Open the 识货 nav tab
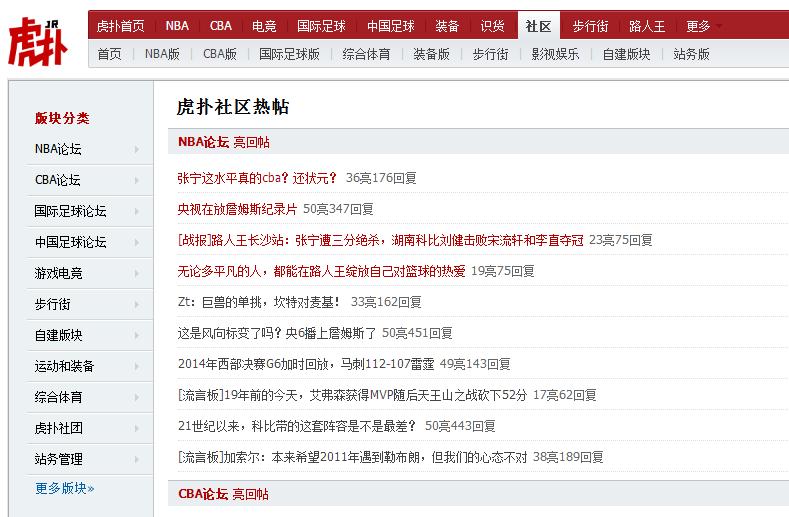 [x=492, y=26]
